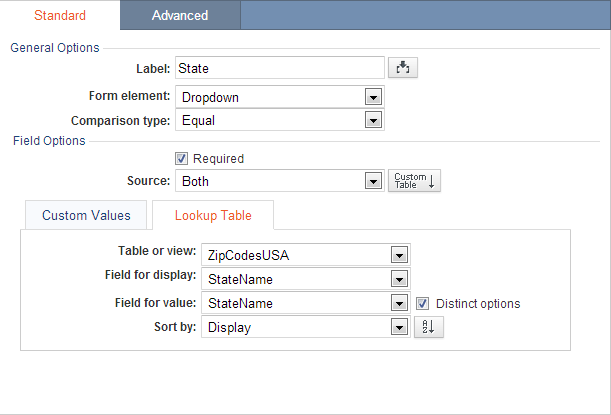Switch to the Custom Values tab
The width and height of the screenshot is (611, 415).
(x=86, y=215)
